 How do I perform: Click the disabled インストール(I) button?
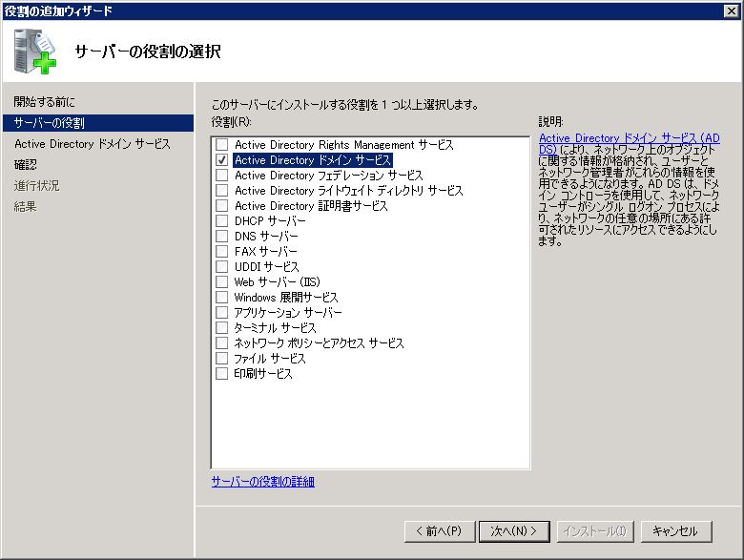coord(595,531)
